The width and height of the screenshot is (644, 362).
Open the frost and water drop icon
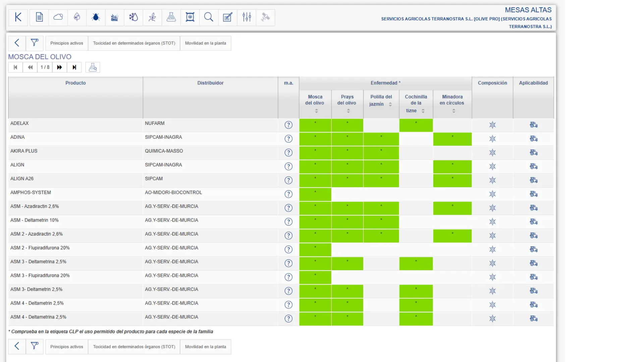pyautogui.click(x=133, y=17)
